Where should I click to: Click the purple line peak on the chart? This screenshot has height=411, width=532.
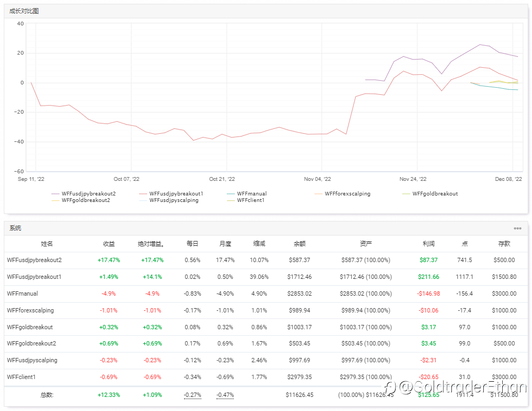[480, 44]
